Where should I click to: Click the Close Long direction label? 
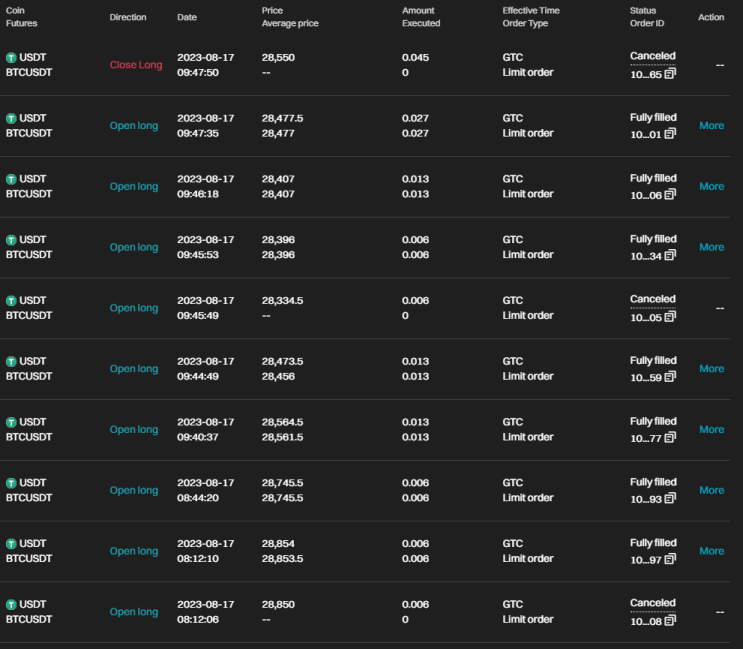pyautogui.click(x=136, y=65)
